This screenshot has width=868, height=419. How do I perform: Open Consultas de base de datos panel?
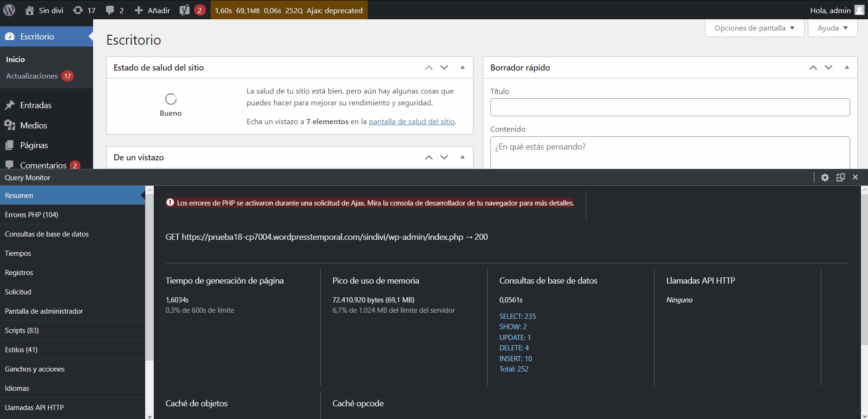[47, 234]
